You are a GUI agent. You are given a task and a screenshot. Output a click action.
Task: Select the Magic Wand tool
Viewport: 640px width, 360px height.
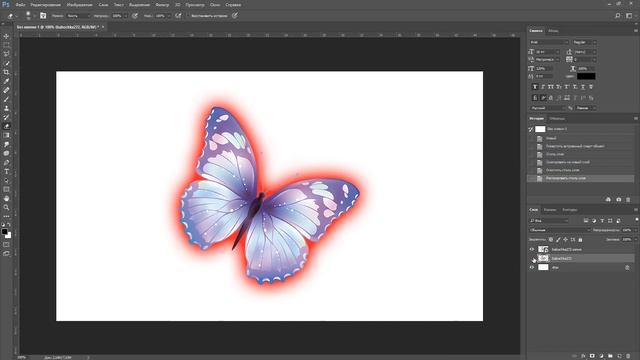pyautogui.click(x=6, y=63)
